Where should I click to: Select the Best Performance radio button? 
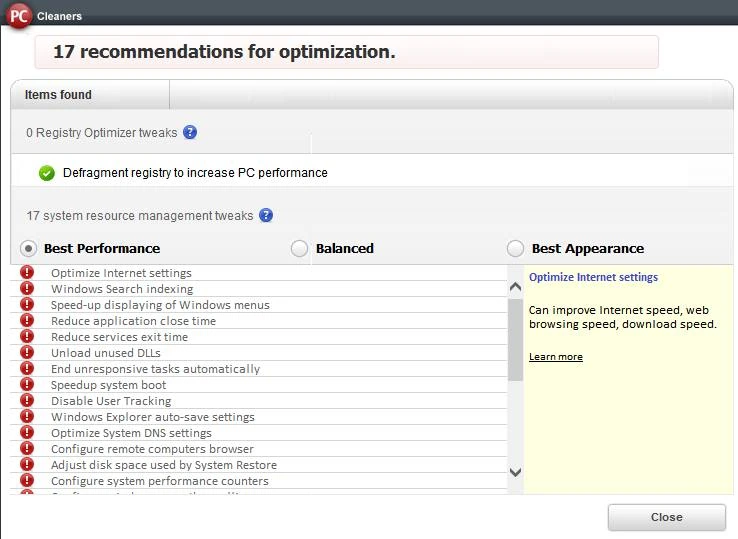[28, 248]
